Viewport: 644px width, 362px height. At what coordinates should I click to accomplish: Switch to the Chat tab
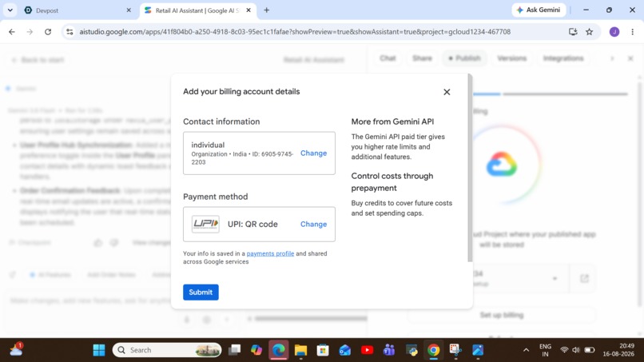(388, 58)
